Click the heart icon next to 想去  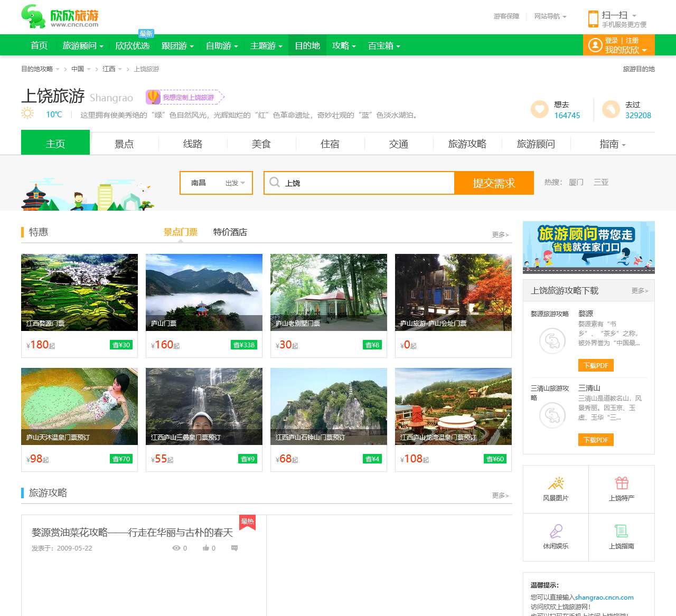click(x=538, y=109)
